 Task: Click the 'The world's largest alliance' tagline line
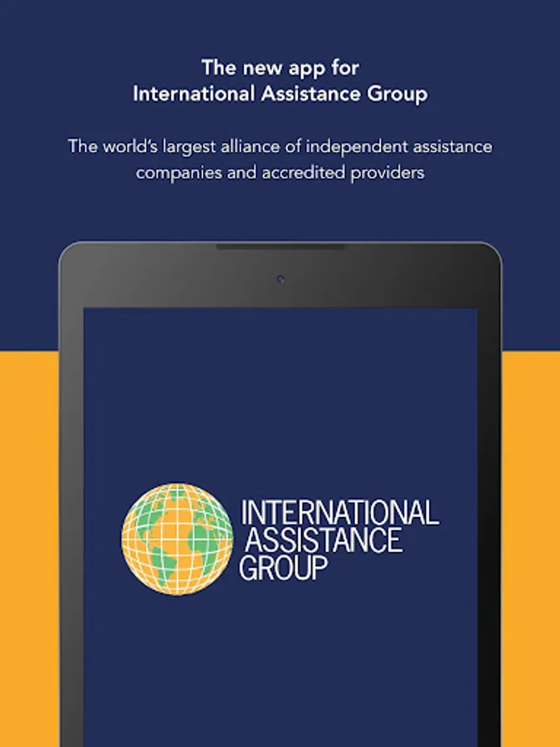280,146
